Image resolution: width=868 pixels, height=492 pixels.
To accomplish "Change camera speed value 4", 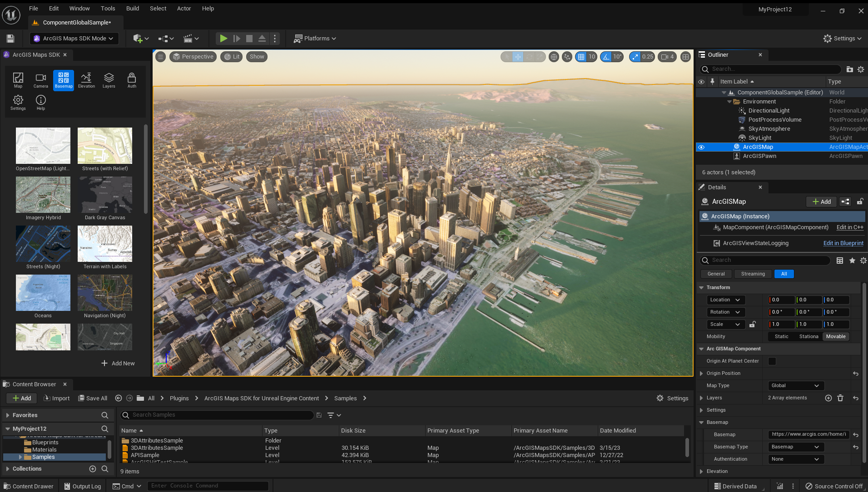I will pyautogui.click(x=667, y=57).
